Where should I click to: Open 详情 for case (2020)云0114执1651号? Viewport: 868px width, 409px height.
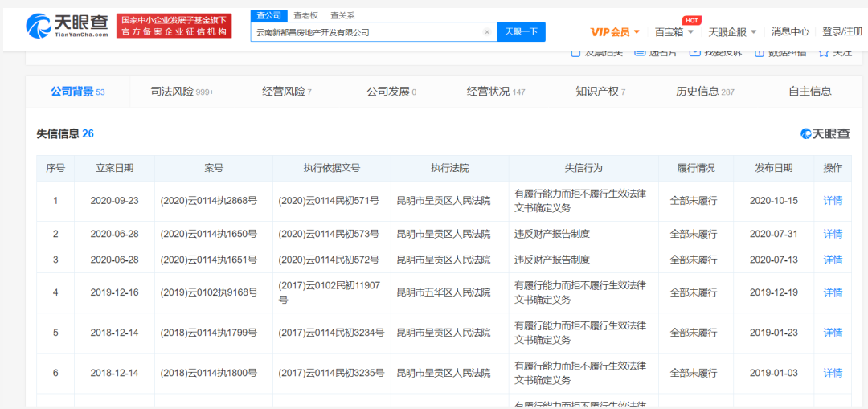[833, 260]
